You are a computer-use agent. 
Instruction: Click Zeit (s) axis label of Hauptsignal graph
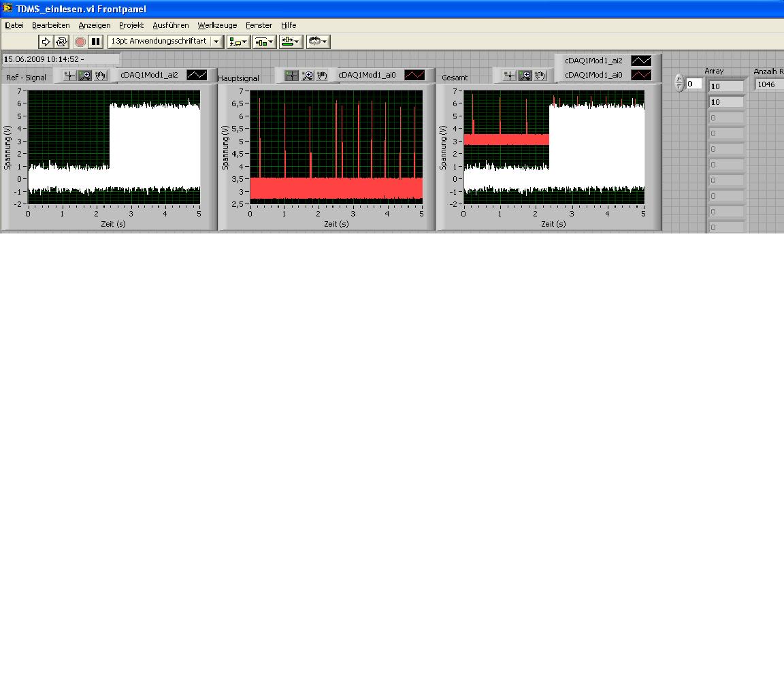[336, 224]
